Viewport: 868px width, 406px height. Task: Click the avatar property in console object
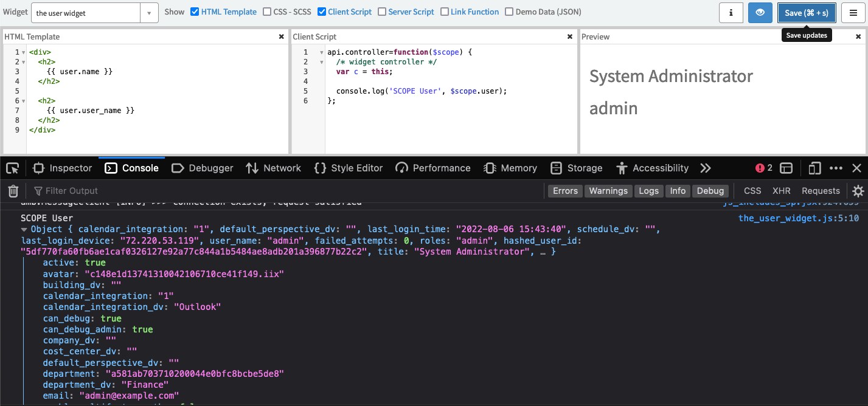pyautogui.click(x=164, y=274)
